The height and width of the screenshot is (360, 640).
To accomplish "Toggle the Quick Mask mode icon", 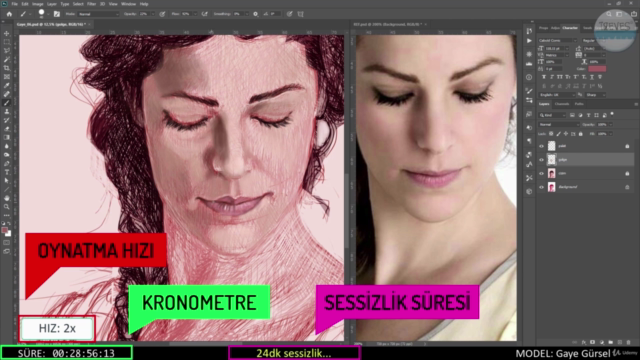I will point(7,243).
